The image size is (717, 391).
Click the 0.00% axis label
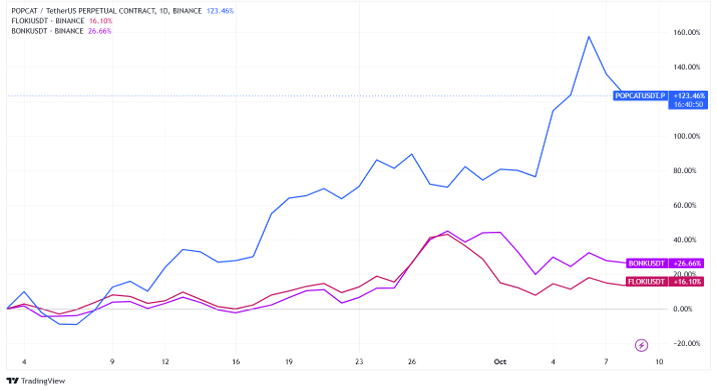683,309
